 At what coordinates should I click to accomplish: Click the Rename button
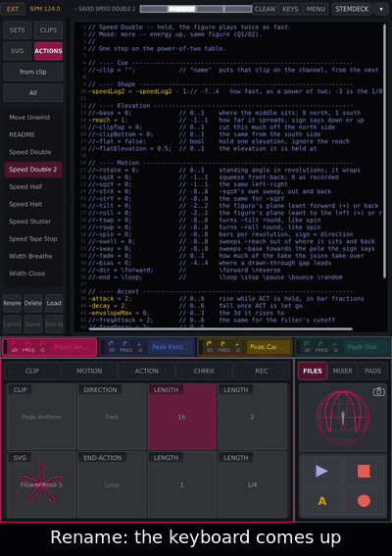coord(13,303)
